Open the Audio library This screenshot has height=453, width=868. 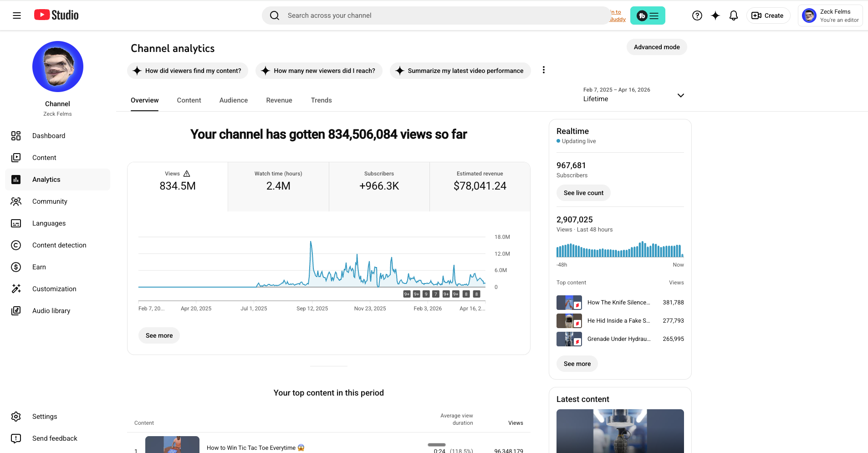point(51,310)
